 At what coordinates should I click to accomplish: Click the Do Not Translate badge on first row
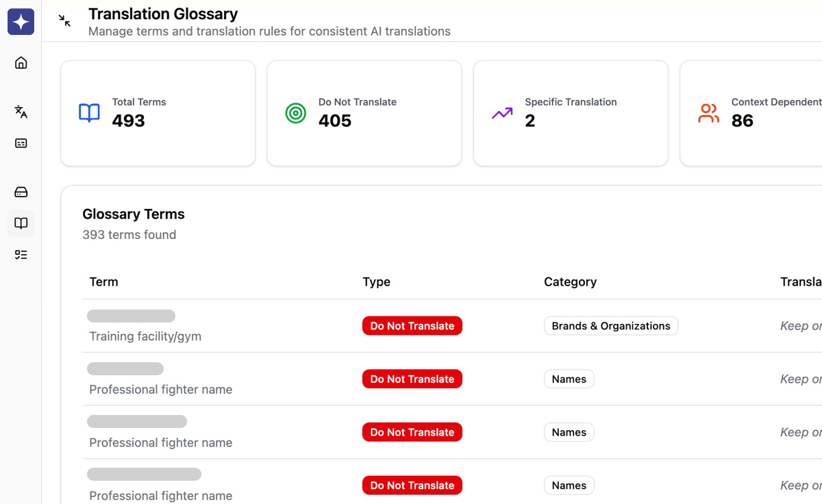click(412, 325)
